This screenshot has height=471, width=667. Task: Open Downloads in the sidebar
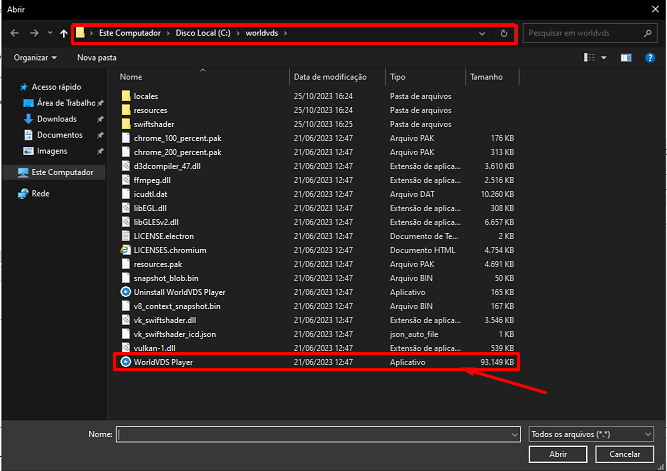[x=57, y=119]
